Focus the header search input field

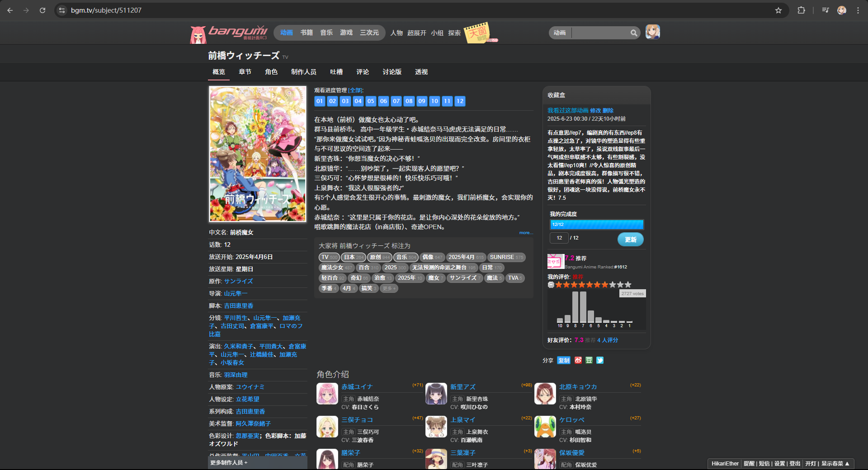pos(600,33)
